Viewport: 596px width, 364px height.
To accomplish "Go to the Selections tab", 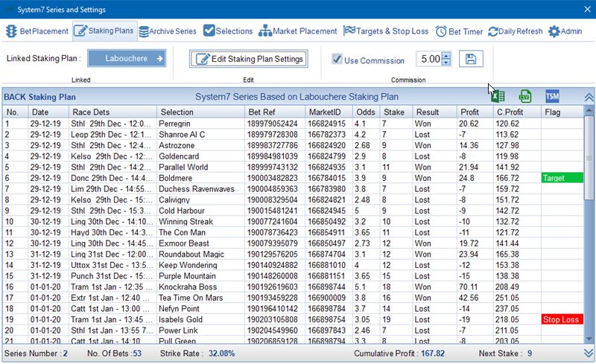I will pyautogui.click(x=228, y=31).
